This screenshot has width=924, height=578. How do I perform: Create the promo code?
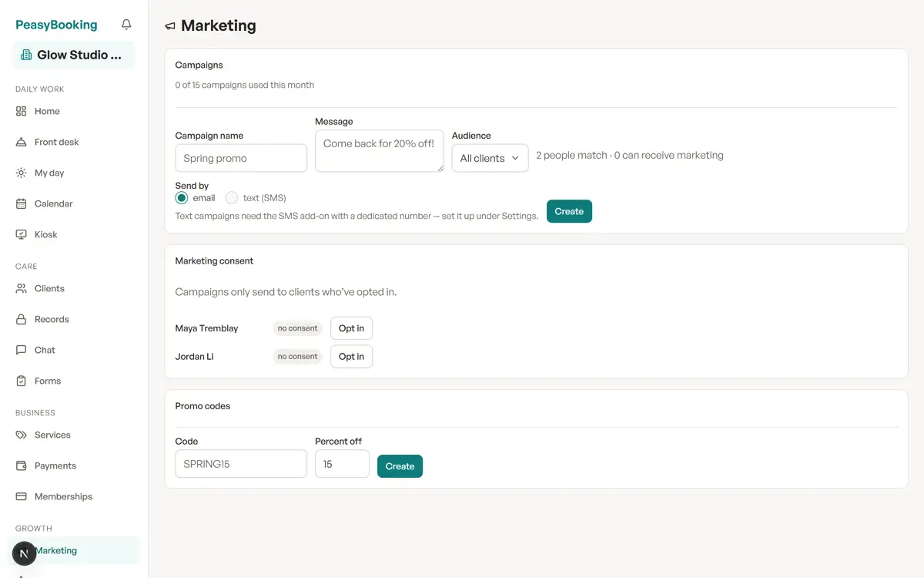coord(400,466)
